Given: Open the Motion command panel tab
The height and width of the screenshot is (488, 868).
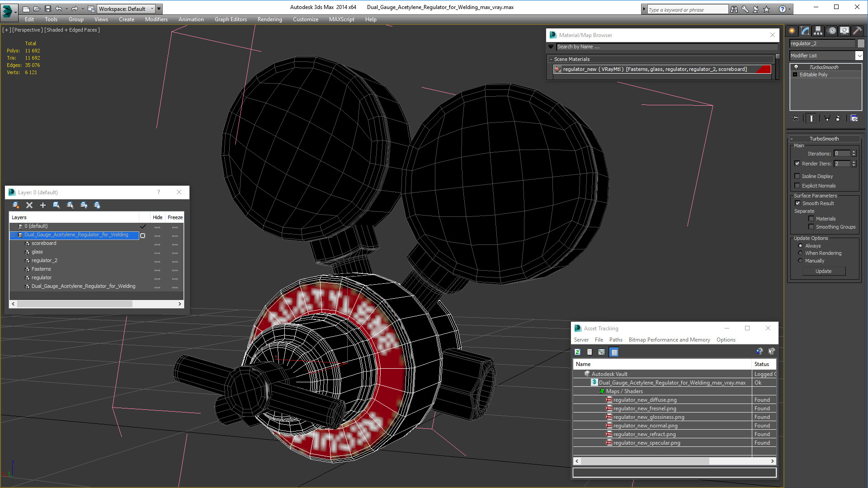Looking at the screenshot, I should coord(832,31).
